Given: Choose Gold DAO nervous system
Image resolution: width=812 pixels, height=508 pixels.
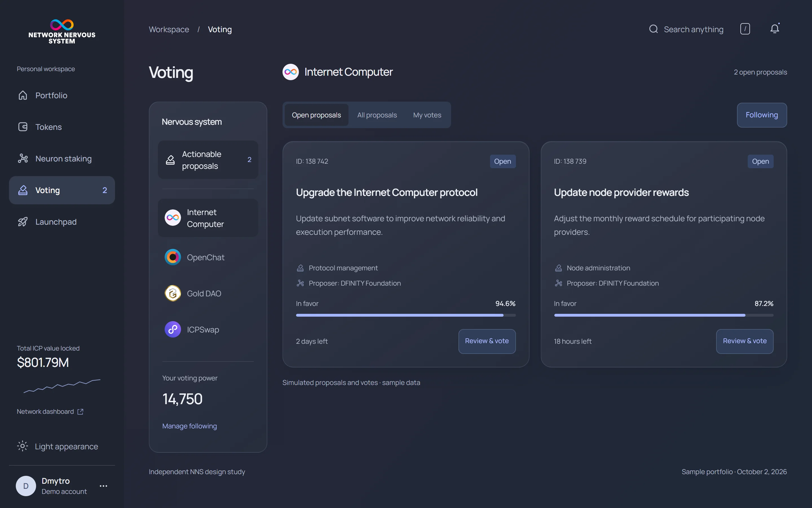Looking at the screenshot, I should tap(208, 293).
